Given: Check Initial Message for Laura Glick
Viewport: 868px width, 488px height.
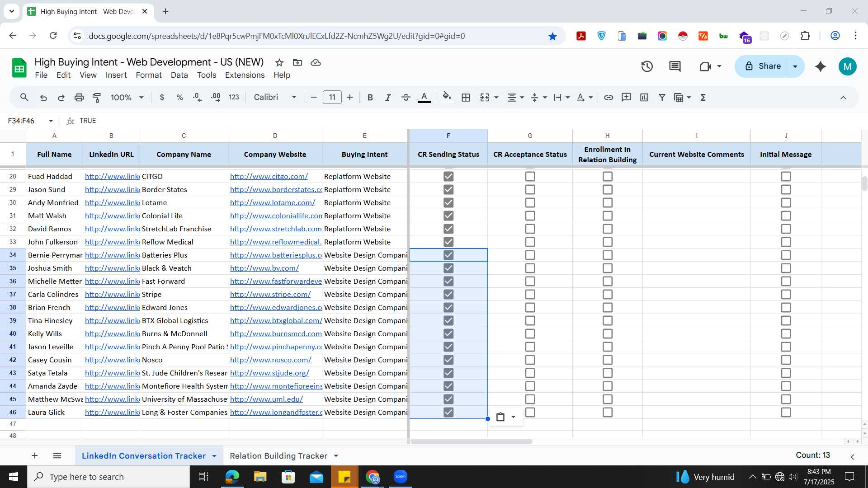Looking at the screenshot, I should [x=786, y=413].
